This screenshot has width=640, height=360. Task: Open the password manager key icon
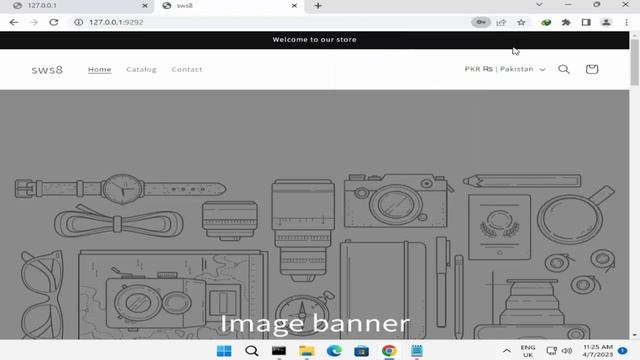click(481, 22)
